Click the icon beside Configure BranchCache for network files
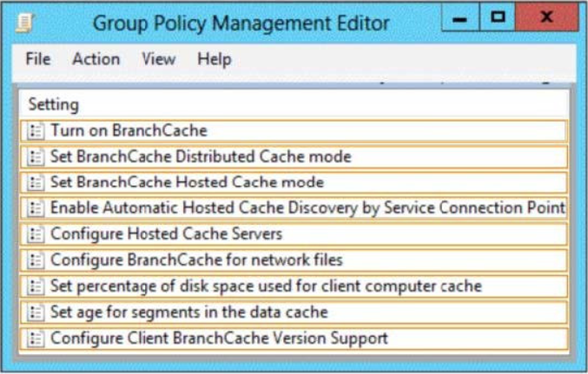Image resolution: width=588 pixels, height=374 pixels. pos(36,259)
